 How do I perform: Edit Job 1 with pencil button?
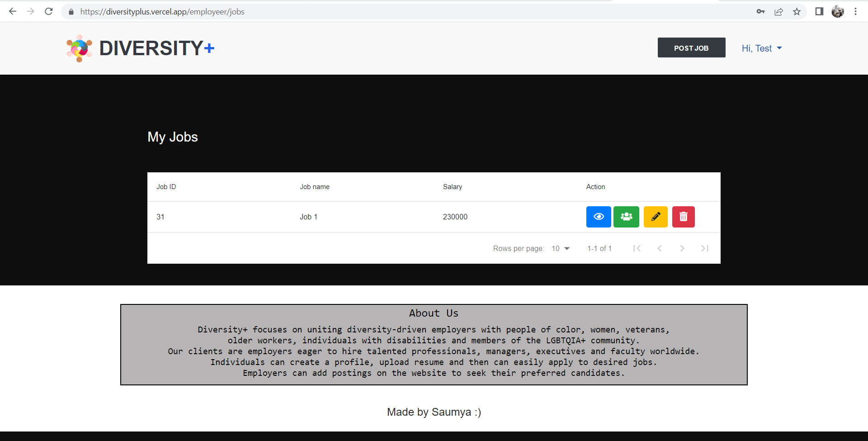coord(656,217)
